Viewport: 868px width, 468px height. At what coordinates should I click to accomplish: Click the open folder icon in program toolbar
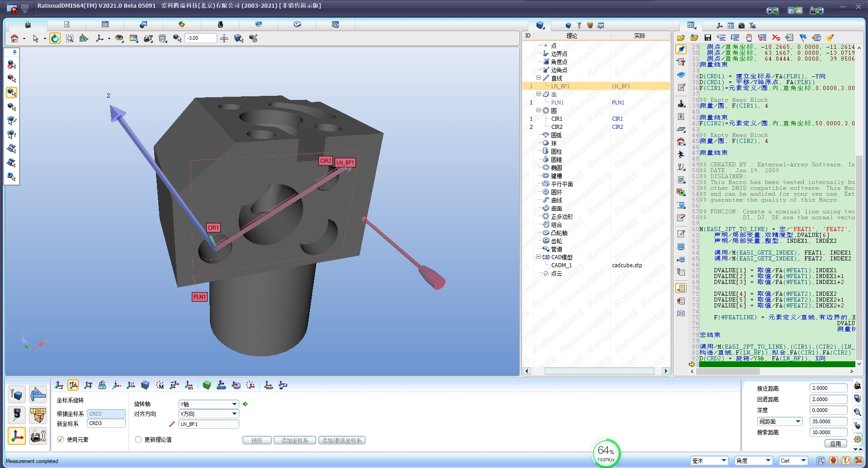681,38
